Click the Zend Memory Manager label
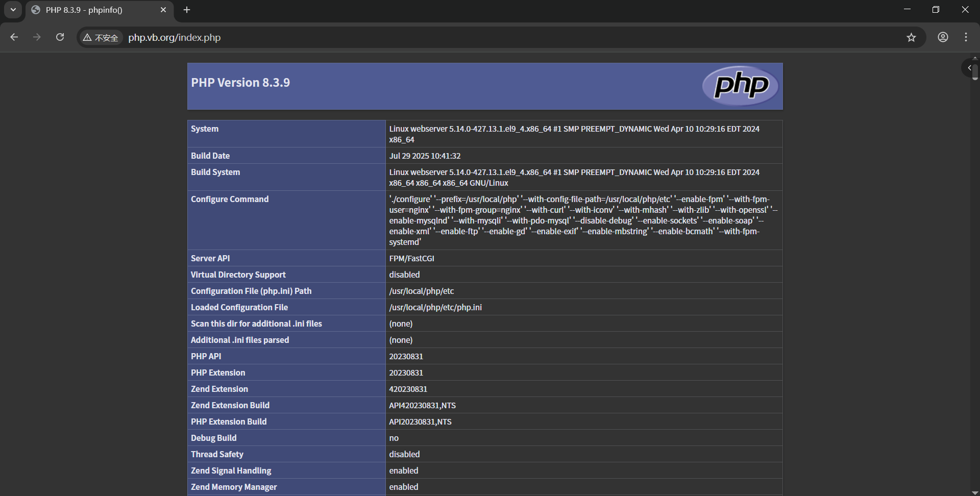Image resolution: width=980 pixels, height=496 pixels. point(234,487)
